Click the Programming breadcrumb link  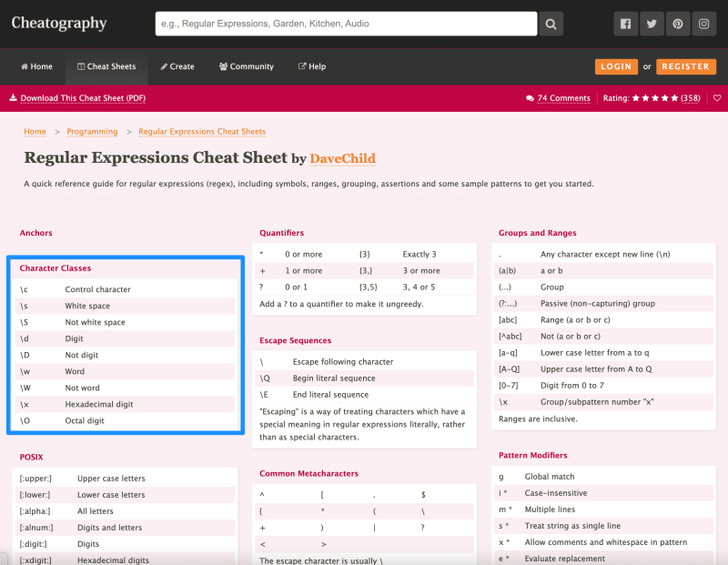click(x=92, y=131)
